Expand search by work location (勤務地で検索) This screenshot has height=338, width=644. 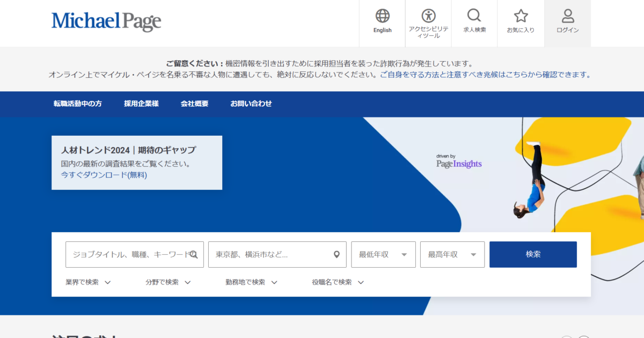coord(251,282)
